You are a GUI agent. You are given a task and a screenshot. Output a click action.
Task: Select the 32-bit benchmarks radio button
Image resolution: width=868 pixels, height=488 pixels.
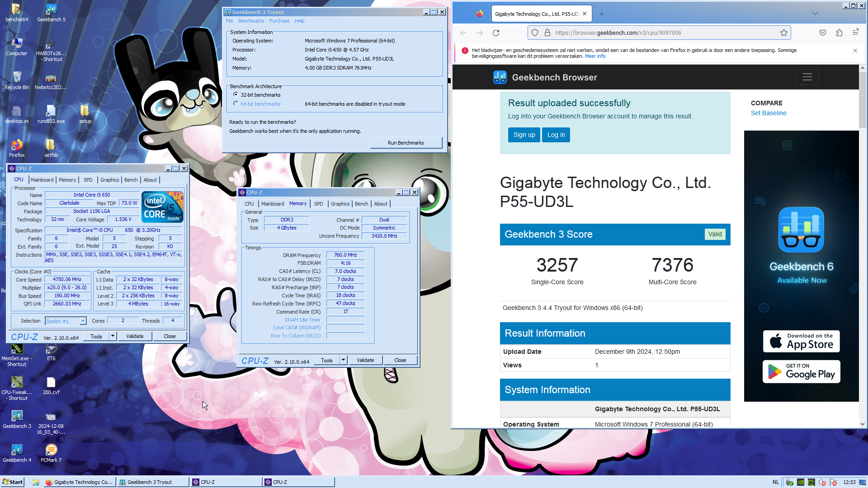point(236,94)
